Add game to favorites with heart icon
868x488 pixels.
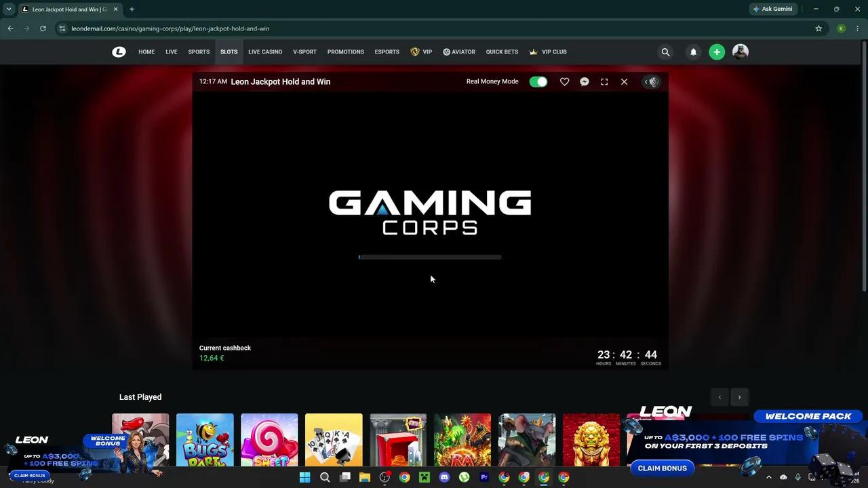click(564, 81)
